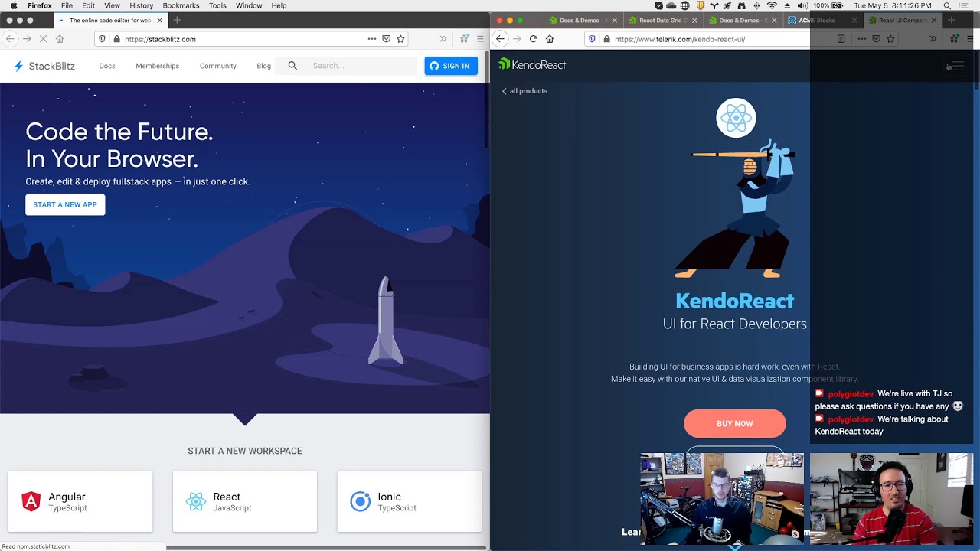Open Firefox hamburger menu in StackBlitz window
Viewport: 980px width, 551px height.
coord(480,39)
